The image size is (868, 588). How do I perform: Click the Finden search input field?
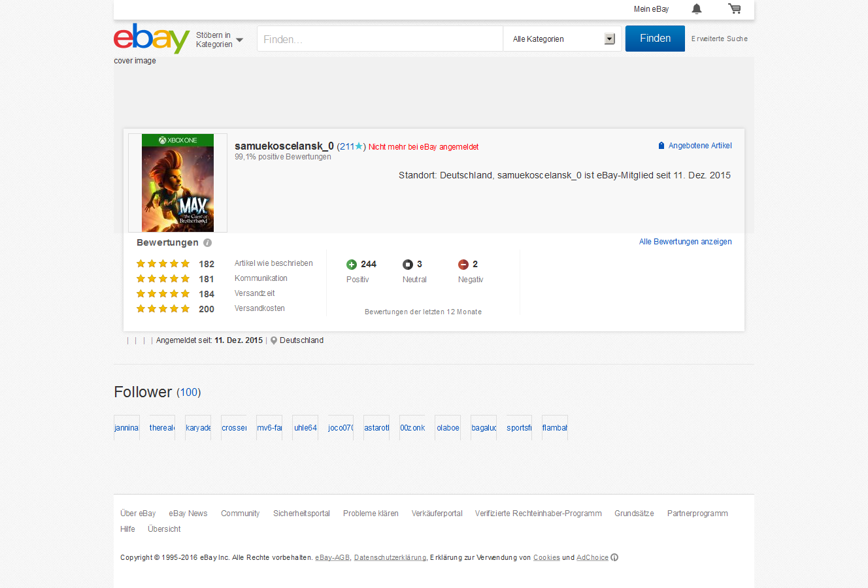(380, 39)
